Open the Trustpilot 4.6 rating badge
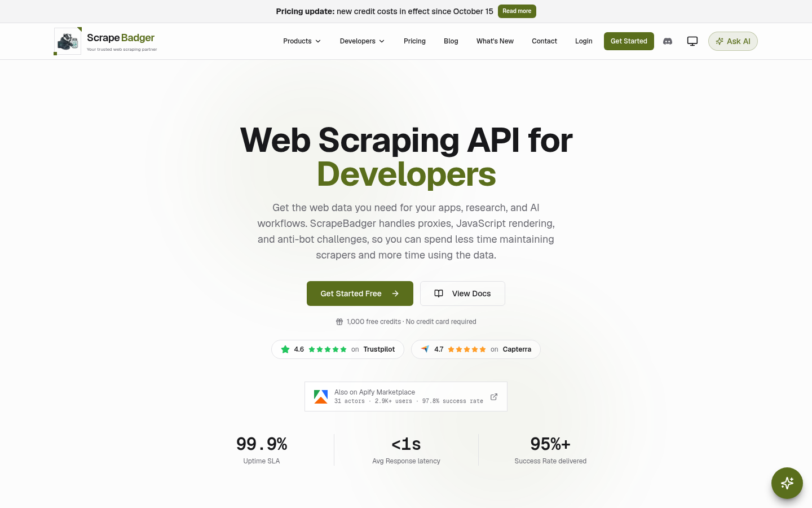 point(338,349)
